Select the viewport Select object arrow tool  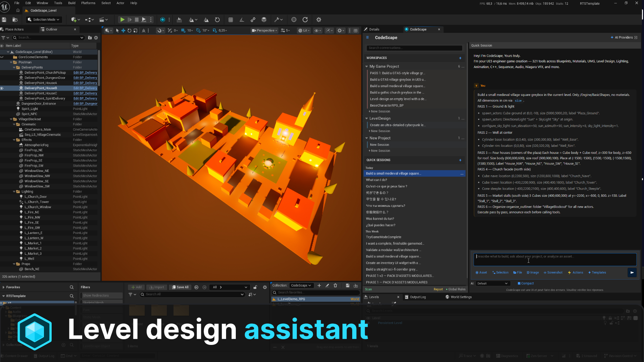click(117, 31)
